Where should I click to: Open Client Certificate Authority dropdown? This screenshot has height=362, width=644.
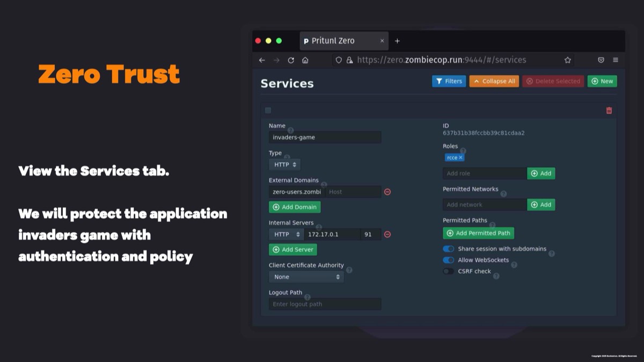[x=306, y=277]
